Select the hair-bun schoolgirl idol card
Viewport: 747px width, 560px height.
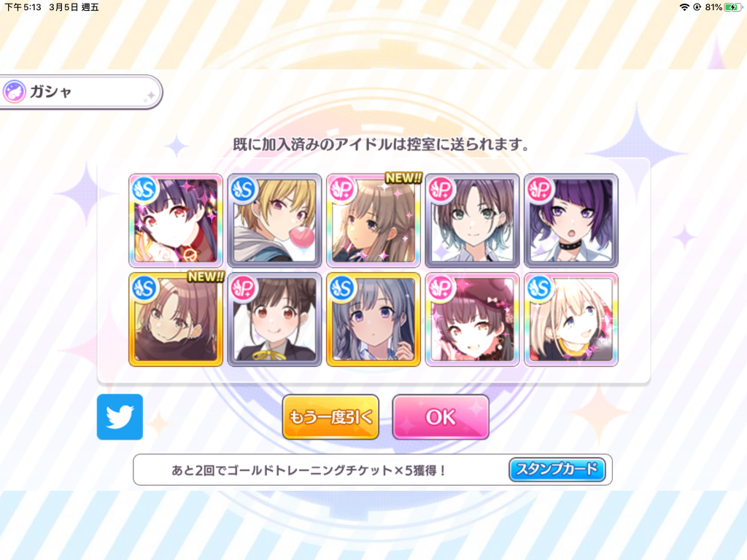[x=274, y=319]
